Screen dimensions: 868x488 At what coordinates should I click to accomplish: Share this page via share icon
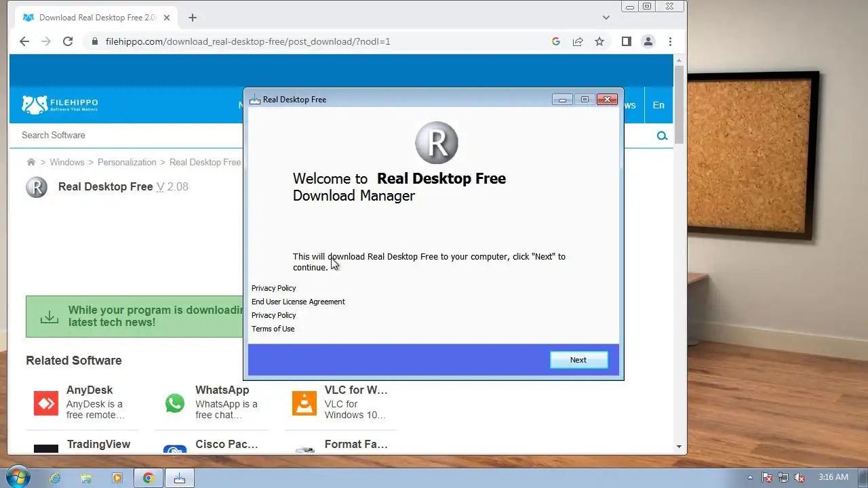point(578,41)
